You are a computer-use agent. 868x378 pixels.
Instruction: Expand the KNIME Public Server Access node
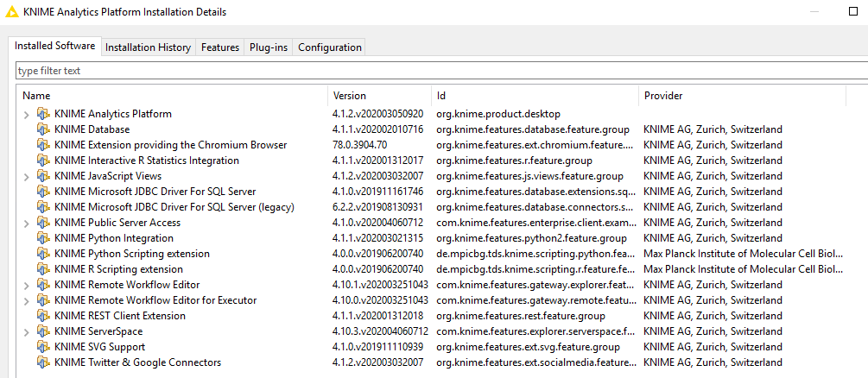26,223
